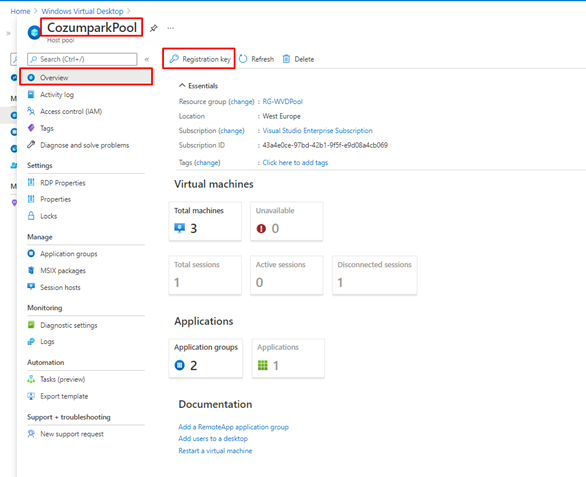This screenshot has width=586, height=477.
Task: Open the RG-WVDPool resource group link
Action: point(283,101)
